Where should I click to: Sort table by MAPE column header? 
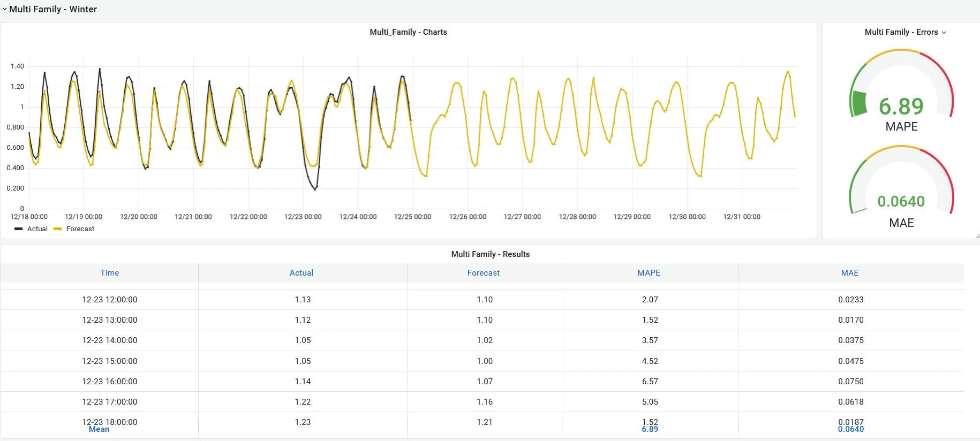649,273
